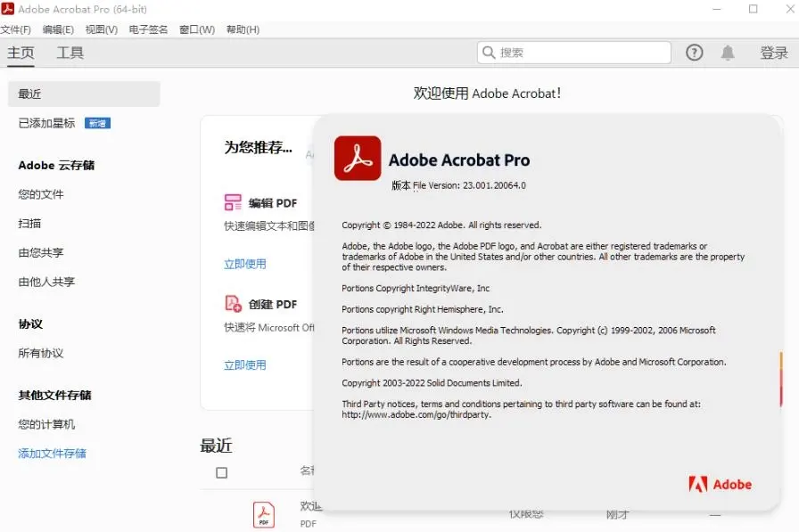799x532 pixels.
Task: Open the 编辑(E) menu
Action: [58, 29]
